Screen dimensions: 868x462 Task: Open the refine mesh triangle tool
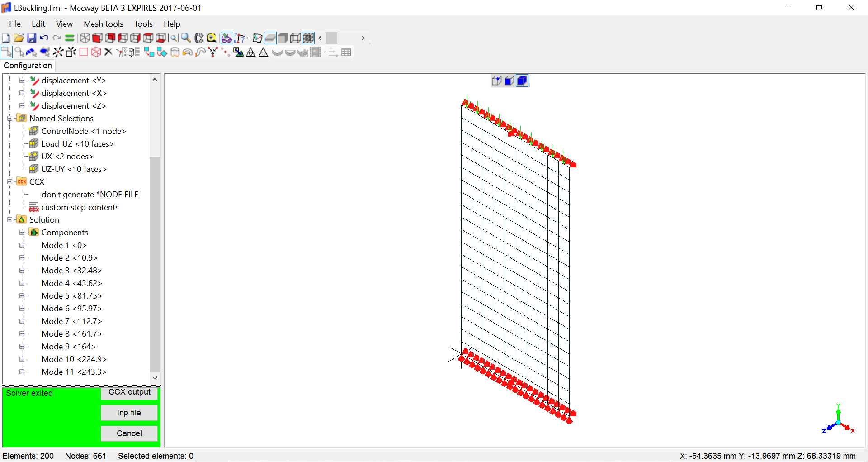pos(250,52)
